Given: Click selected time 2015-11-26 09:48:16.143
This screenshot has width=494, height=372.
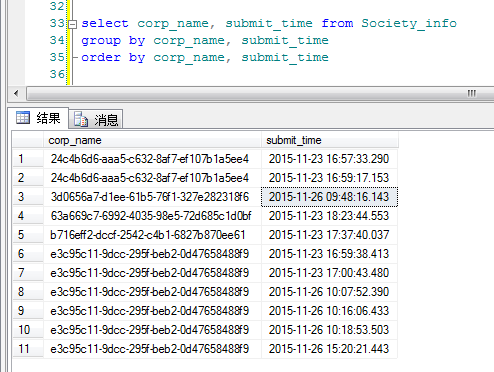Looking at the screenshot, I should click(x=330, y=197).
